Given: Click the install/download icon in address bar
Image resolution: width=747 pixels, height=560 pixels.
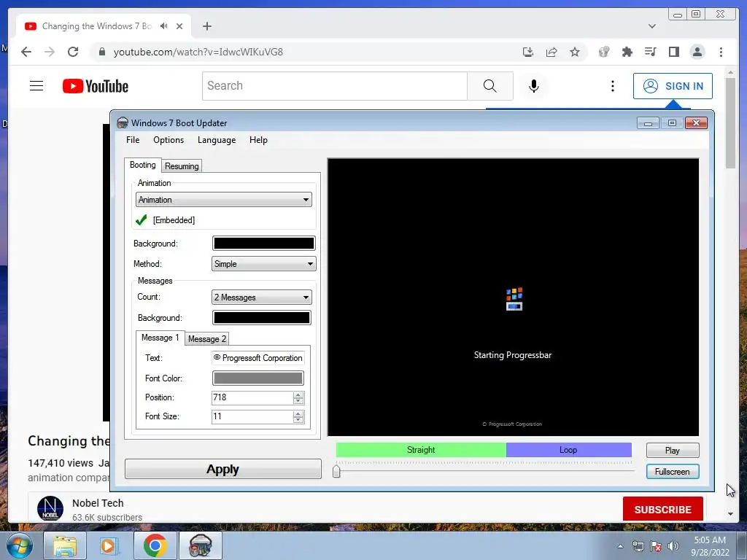Looking at the screenshot, I should tap(528, 52).
